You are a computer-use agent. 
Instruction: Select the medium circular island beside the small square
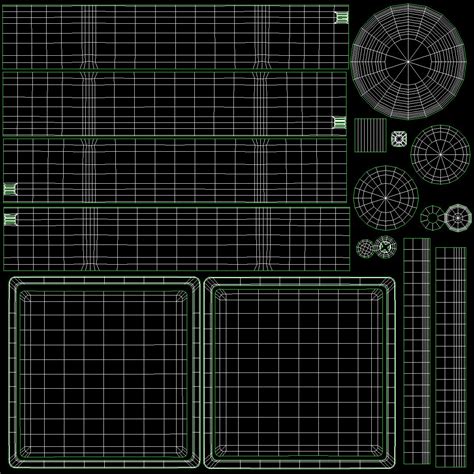tap(440, 155)
